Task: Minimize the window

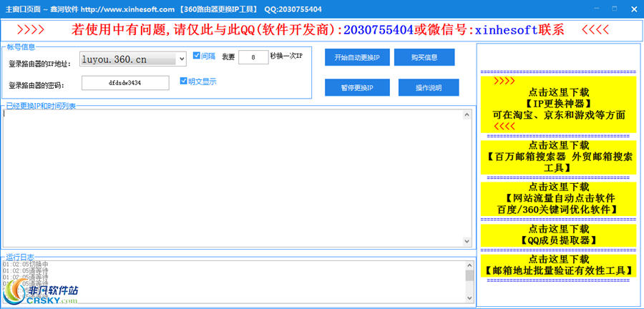Action: click(x=596, y=9)
